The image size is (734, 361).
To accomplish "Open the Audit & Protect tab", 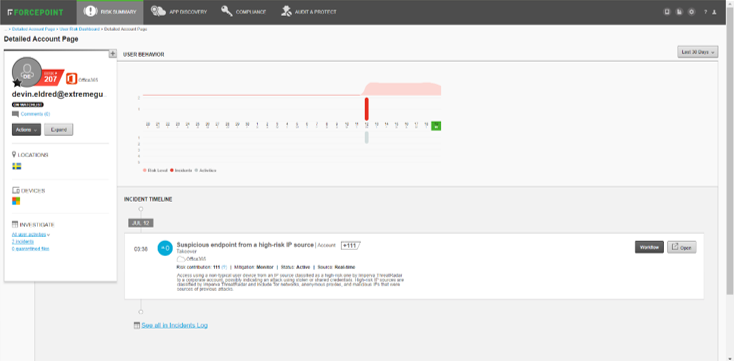I will coord(309,12).
